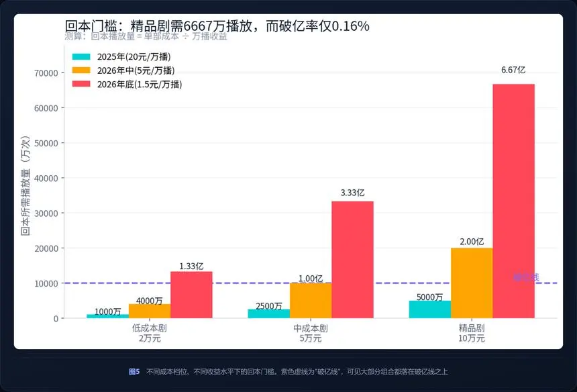
Task: Click the orange bar of 精品剧
Action: tap(472, 283)
